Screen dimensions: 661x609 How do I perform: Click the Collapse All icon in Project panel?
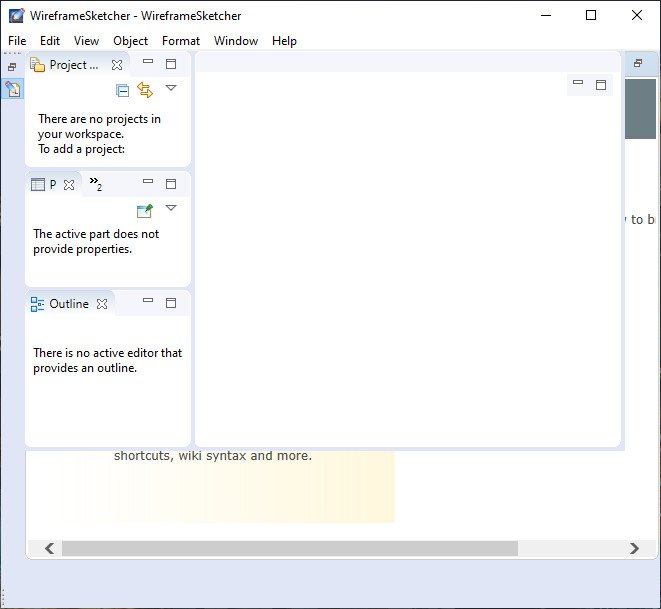click(122, 90)
